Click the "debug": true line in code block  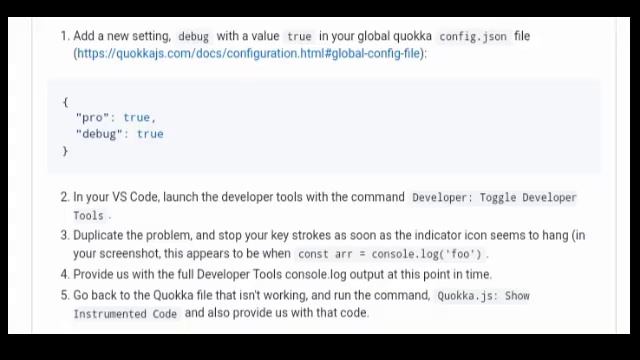pos(120,134)
